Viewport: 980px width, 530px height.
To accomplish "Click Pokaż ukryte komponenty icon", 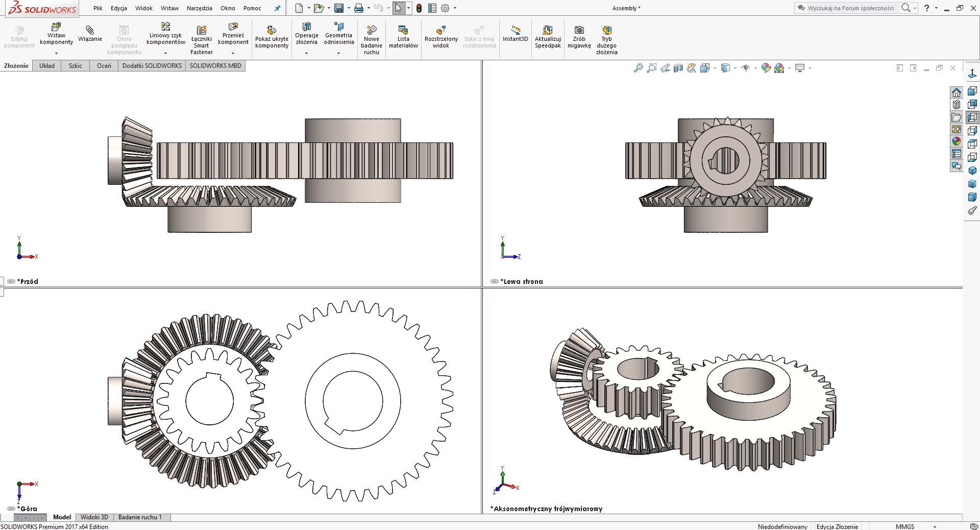I will (x=272, y=30).
